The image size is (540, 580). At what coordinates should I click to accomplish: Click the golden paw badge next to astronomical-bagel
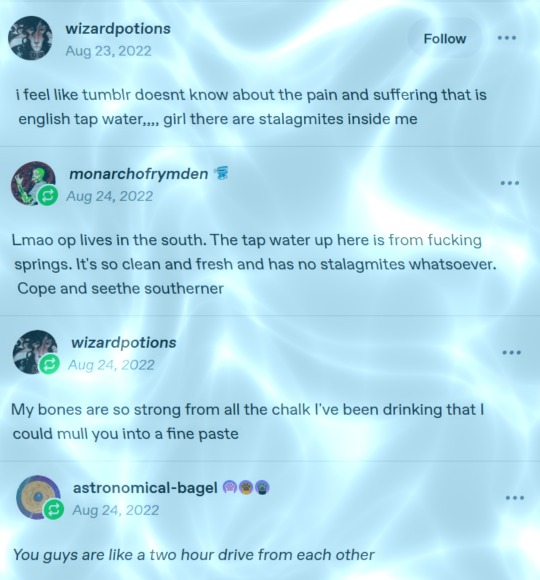[246, 488]
